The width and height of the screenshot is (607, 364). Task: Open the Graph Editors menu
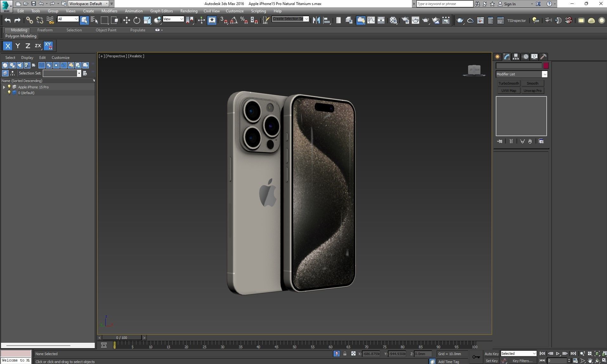pyautogui.click(x=161, y=11)
